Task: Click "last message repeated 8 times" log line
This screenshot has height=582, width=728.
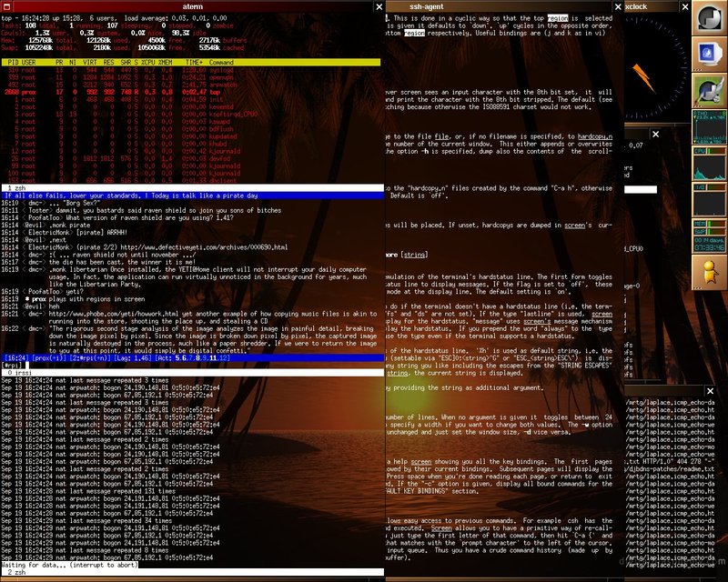Action: point(85,550)
